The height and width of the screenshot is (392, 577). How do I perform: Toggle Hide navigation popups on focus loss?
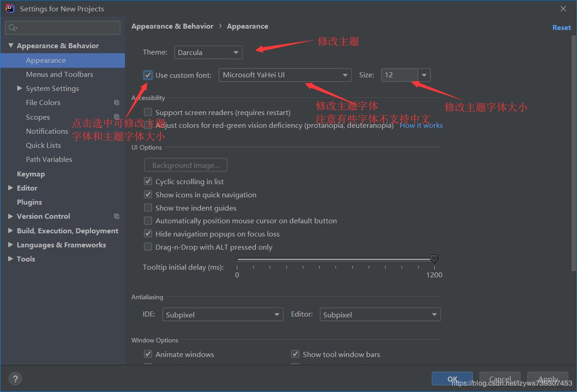pyautogui.click(x=148, y=234)
